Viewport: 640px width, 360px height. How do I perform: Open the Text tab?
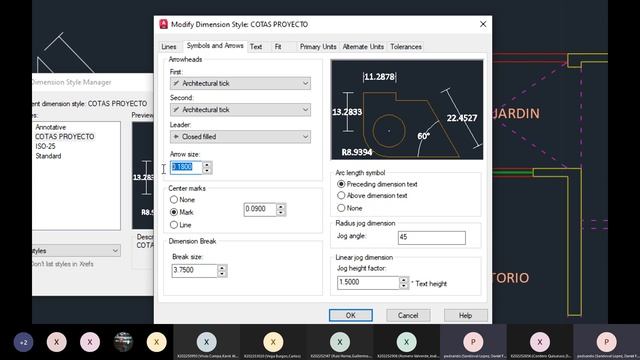pyautogui.click(x=256, y=47)
